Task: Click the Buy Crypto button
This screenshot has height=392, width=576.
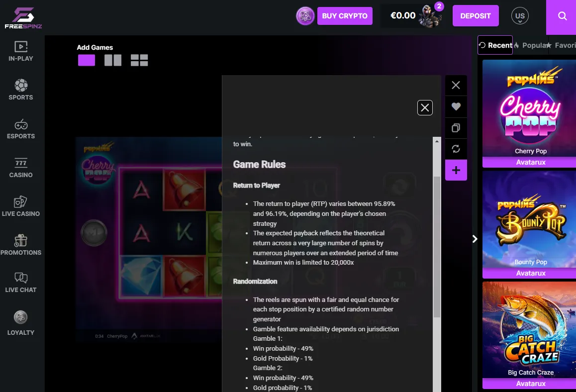Action: (345, 16)
